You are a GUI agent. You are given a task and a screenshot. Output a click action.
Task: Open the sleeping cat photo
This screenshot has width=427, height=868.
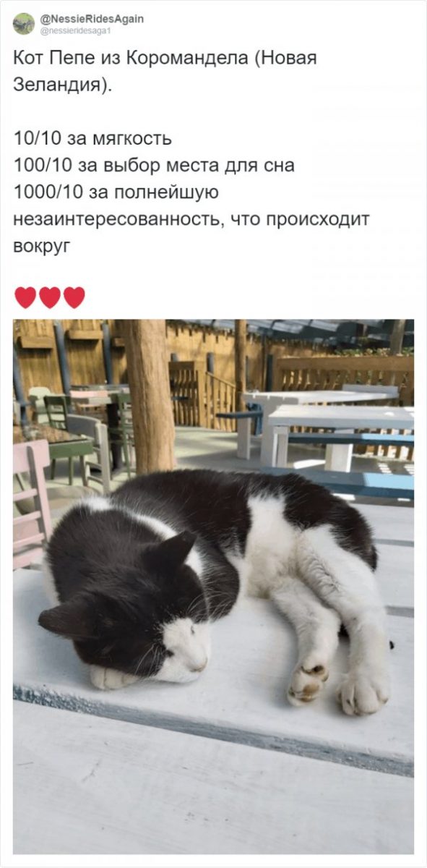(x=214, y=587)
